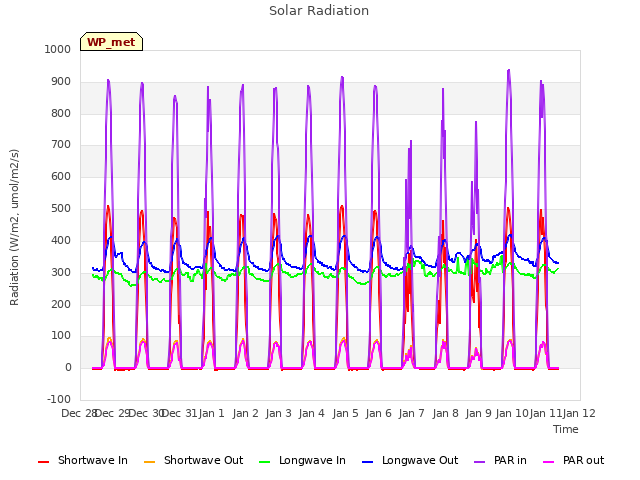640x480 pixels.
Task: Click the green Longwave In legend swatch
Action: [x=265, y=462]
